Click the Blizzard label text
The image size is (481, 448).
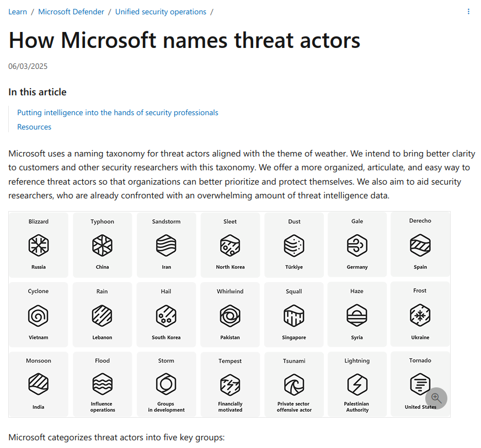click(x=39, y=221)
